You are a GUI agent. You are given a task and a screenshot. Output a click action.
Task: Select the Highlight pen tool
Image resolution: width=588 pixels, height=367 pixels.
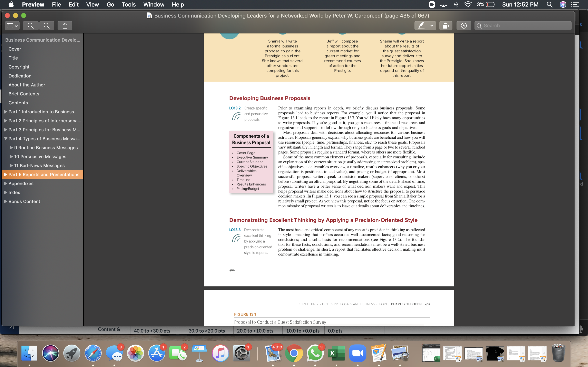tap(421, 26)
